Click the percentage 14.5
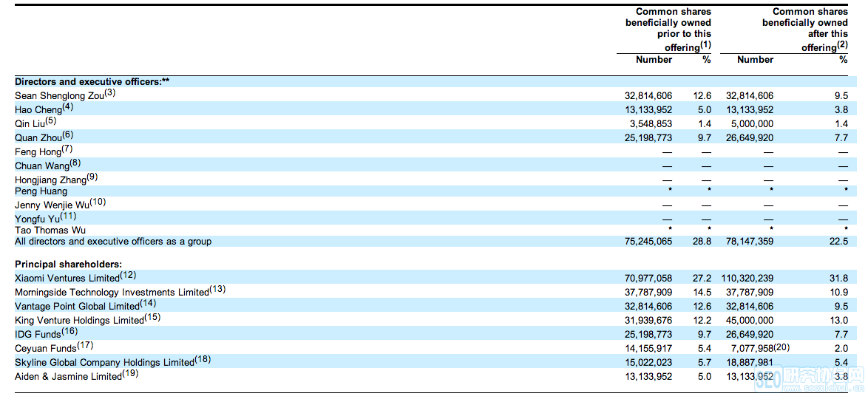 (x=702, y=292)
